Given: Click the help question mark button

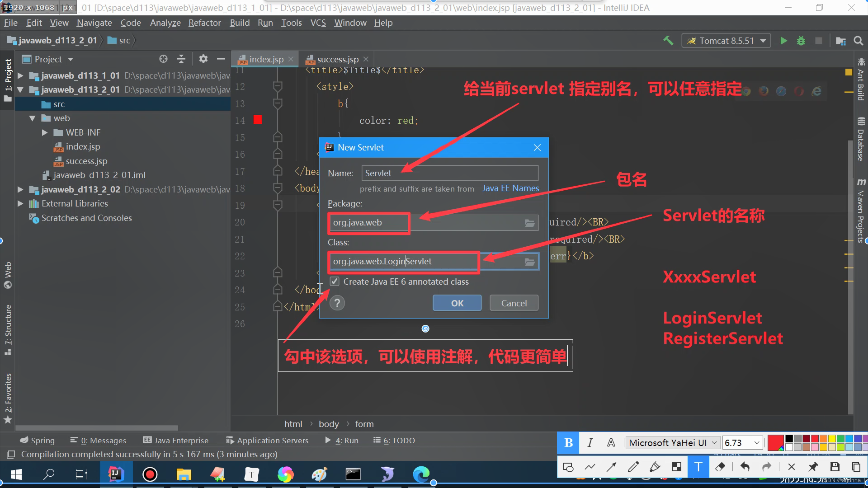Looking at the screenshot, I should click(337, 303).
